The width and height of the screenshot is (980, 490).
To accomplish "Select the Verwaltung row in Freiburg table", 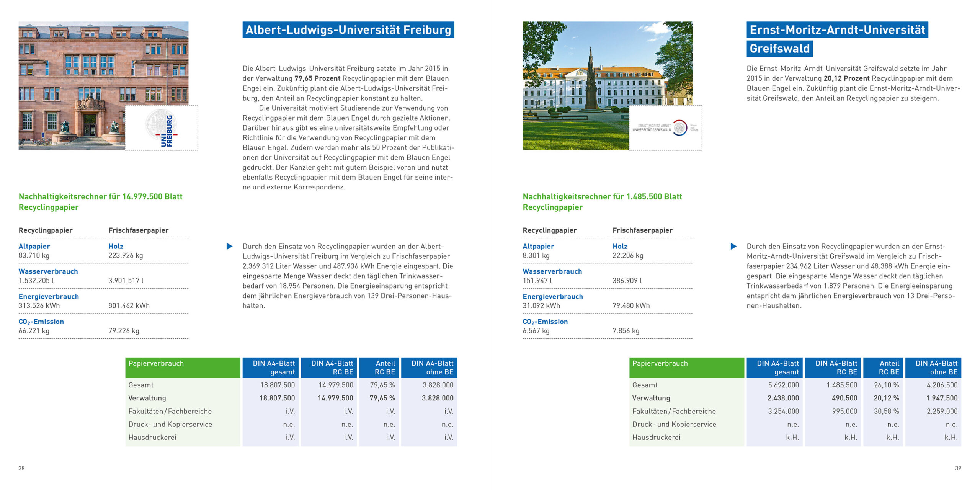I will pos(147,398).
